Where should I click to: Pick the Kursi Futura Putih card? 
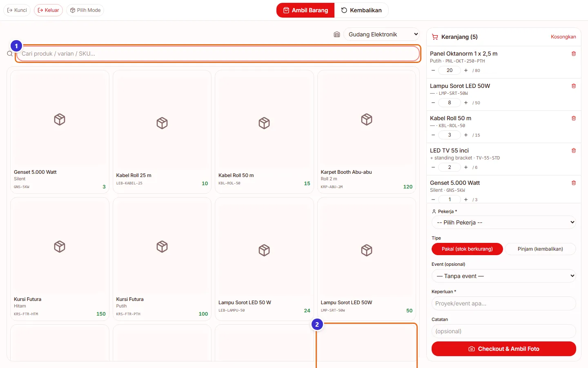coord(162,259)
